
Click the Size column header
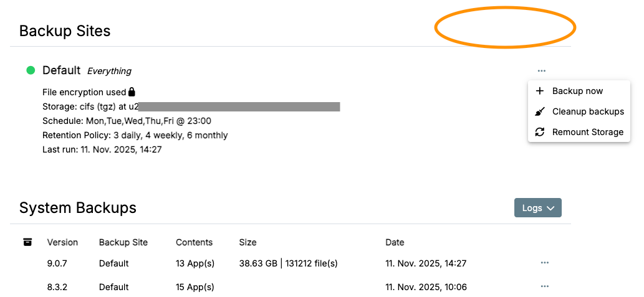click(x=248, y=242)
